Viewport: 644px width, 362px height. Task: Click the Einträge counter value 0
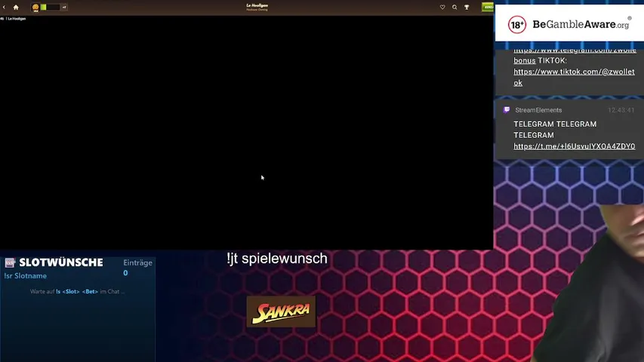click(x=125, y=273)
